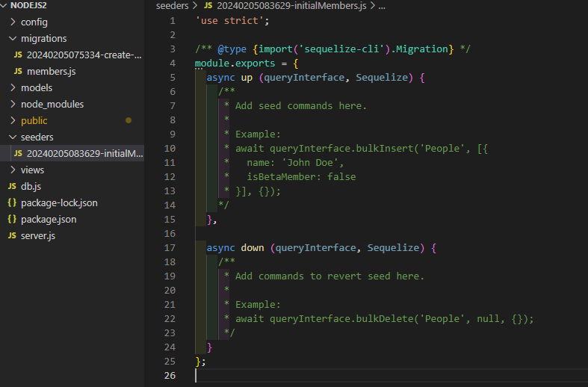Collapse the seeders folder chevron

(x=13, y=137)
